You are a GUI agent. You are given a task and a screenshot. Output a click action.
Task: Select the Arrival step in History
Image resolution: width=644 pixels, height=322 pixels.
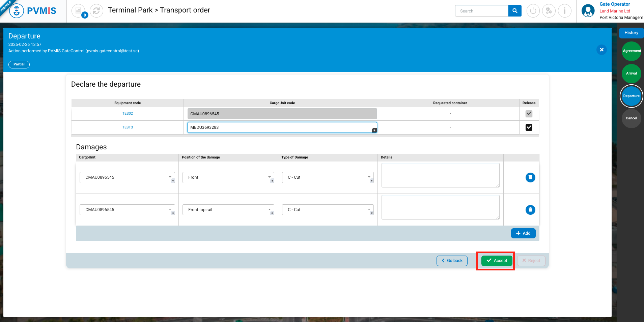pyautogui.click(x=631, y=74)
